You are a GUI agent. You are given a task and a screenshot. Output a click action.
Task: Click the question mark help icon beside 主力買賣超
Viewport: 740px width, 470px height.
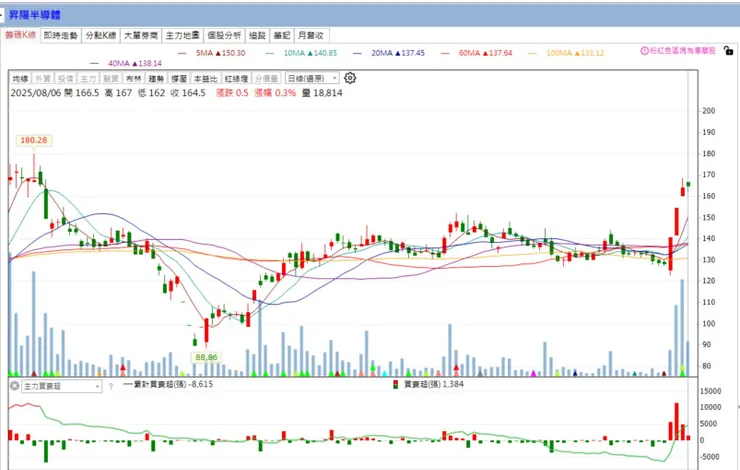click(x=111, y=386)
